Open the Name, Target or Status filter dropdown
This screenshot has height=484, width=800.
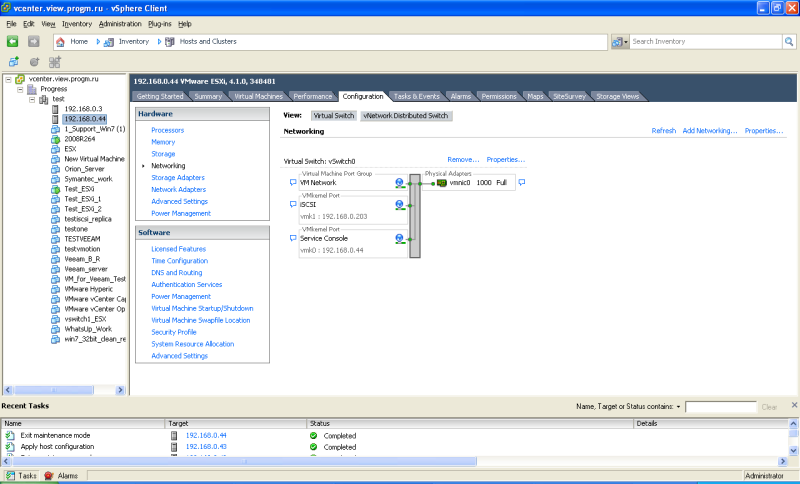pyautogui.click(x=678, y=406)
